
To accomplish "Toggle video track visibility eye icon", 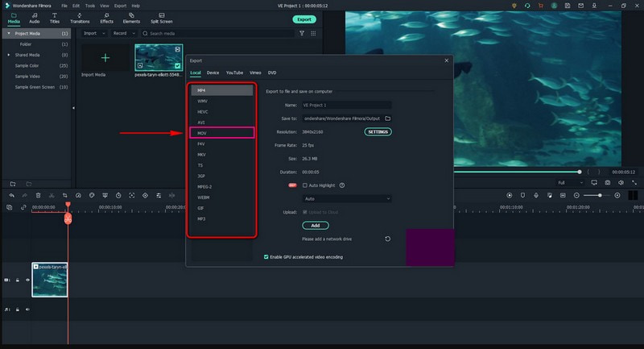I will click(28, 280).
